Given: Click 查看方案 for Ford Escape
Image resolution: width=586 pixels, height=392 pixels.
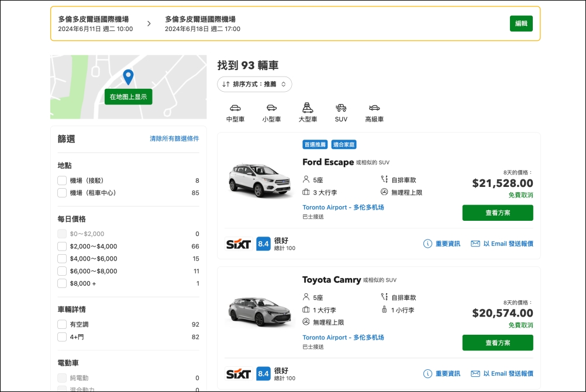Looking at the screenshot, I should tap(498, 213).
